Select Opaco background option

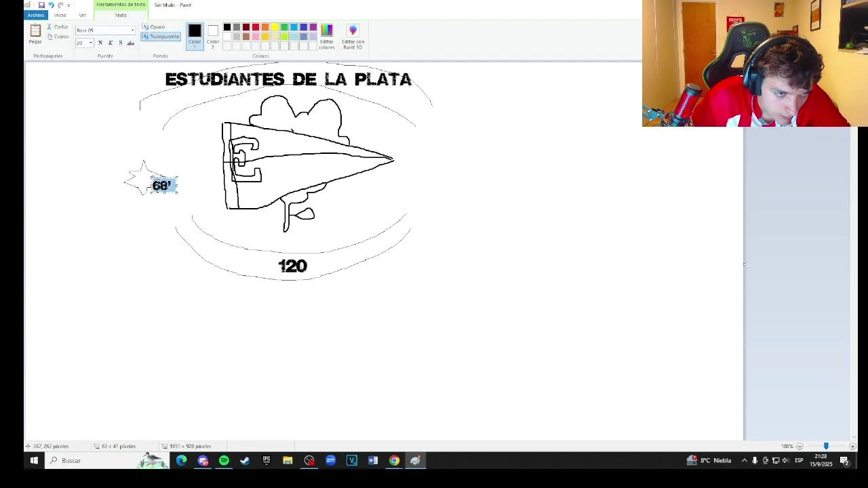coord(154,27)
